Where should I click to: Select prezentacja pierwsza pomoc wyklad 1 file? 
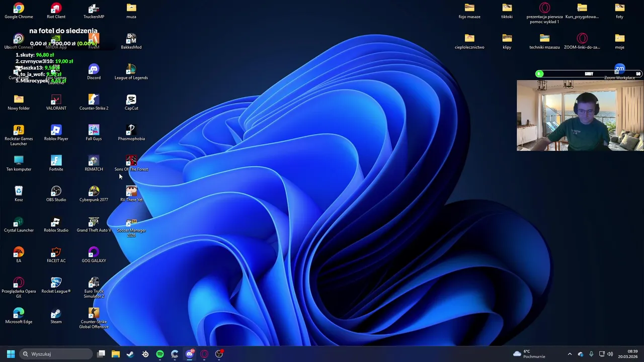(x=544, y=14)
